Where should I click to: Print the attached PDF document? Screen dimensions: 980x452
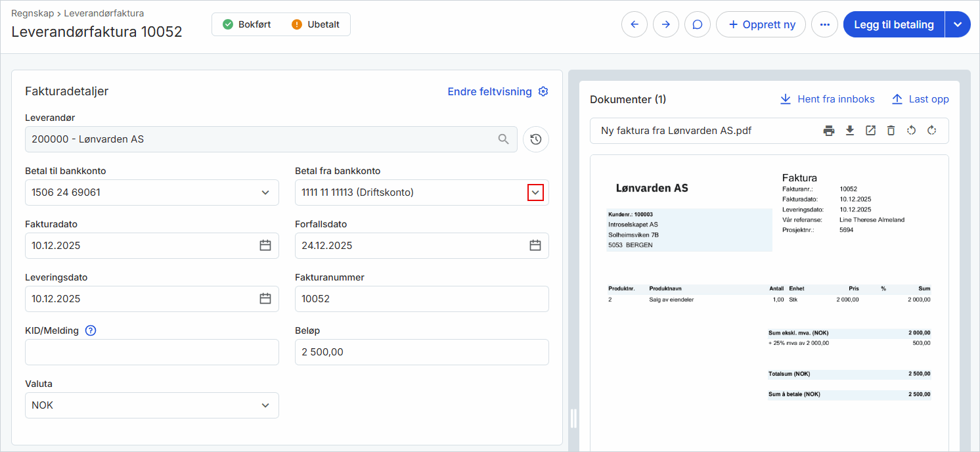click(829, 131)
